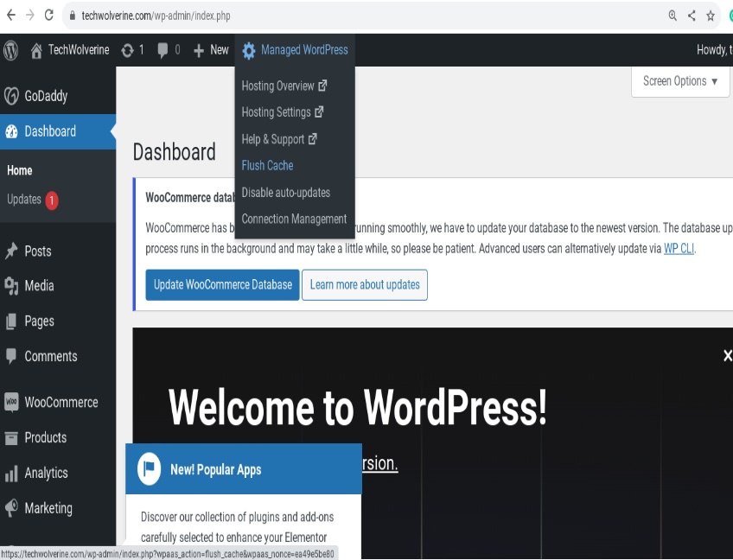Go to Home under Dashboard
The image size is (733, 560).
click(x=20, y=170)
